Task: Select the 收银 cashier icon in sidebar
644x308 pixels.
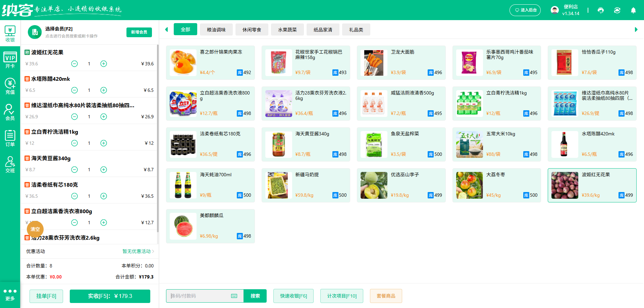Action: pyautogui.click(x=10, y=34)
